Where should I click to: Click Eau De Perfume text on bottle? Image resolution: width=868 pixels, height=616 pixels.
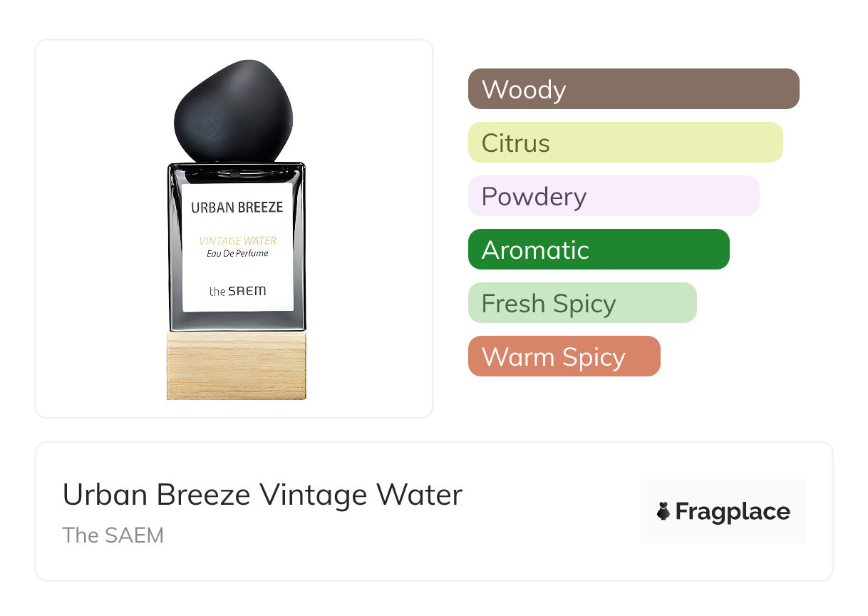[x=237, y=254]
